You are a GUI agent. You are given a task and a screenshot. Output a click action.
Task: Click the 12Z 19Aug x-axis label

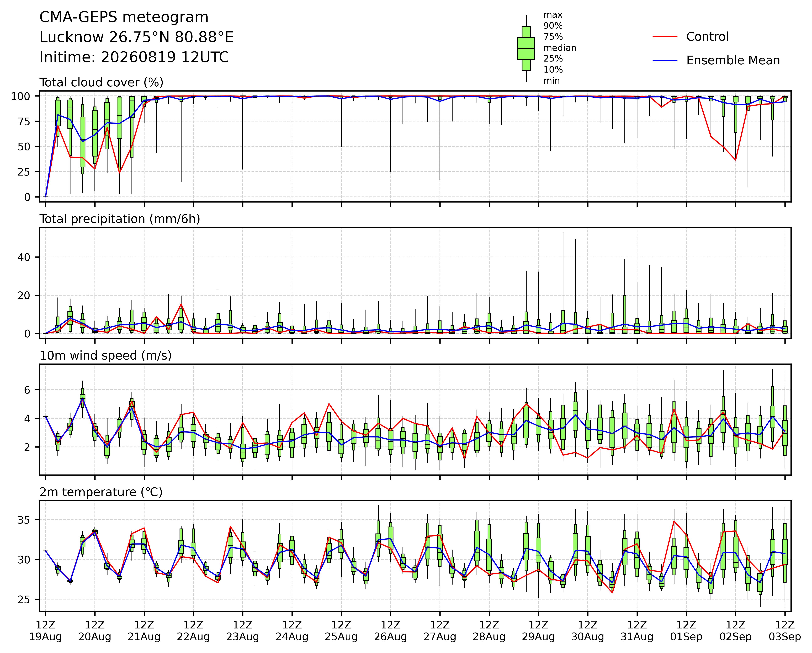coord(46,631)
